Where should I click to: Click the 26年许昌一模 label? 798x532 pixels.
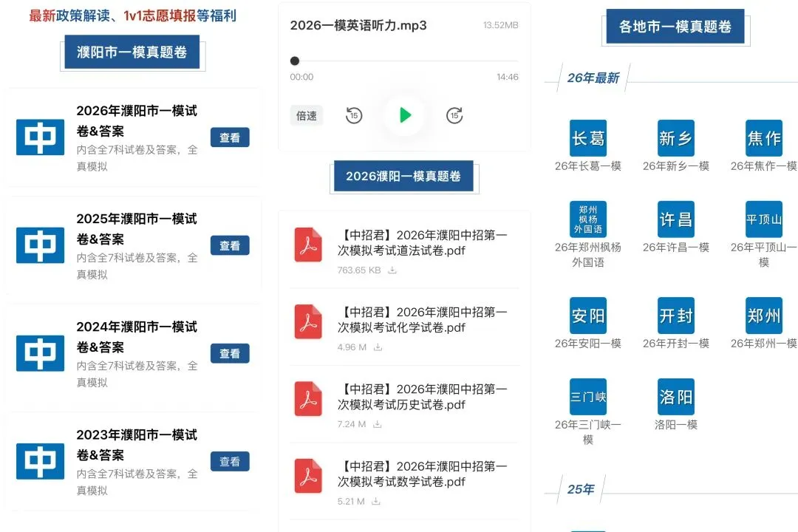[x=676, y=248]
